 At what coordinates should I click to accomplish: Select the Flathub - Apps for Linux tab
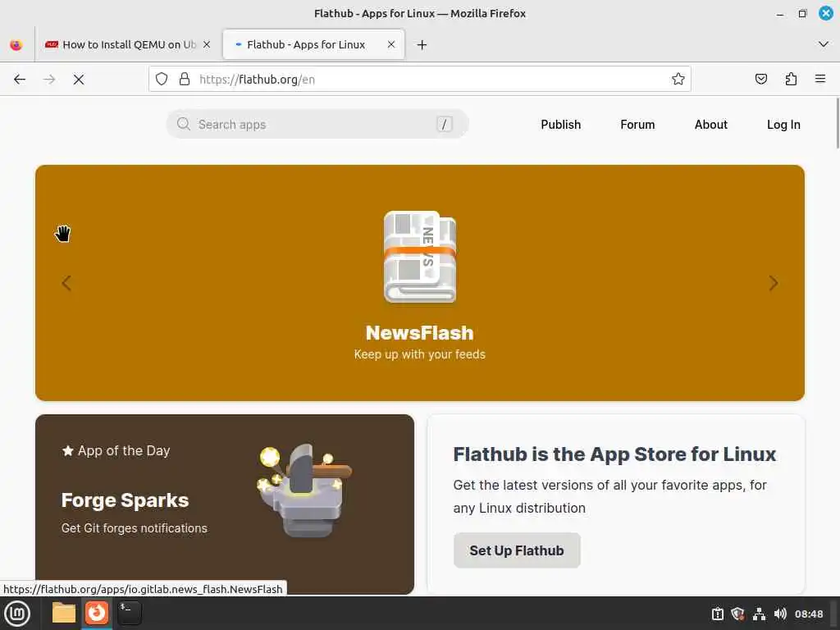tap(313, 45)
